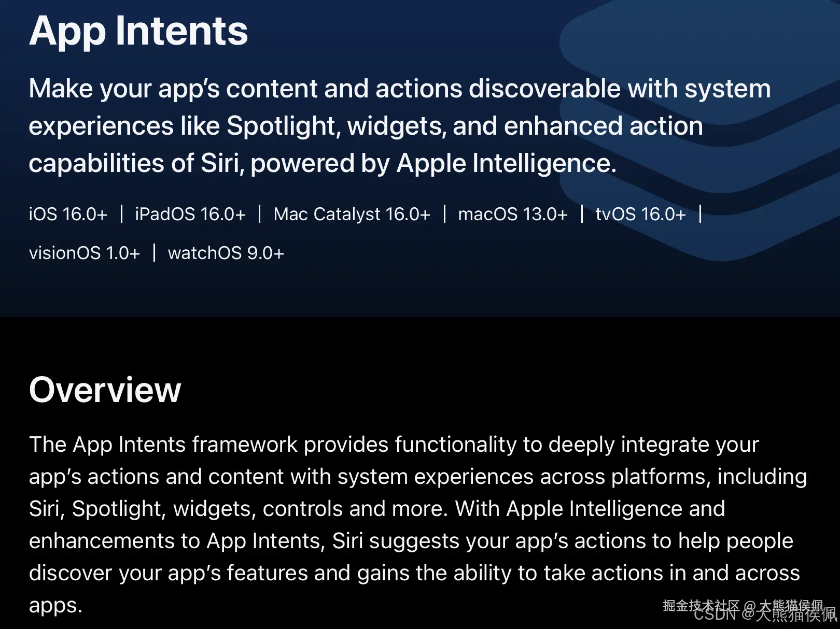Select the watchOS 9.0+ platform label
This screenshot has width=840, height=629.
tap(226, 253)
